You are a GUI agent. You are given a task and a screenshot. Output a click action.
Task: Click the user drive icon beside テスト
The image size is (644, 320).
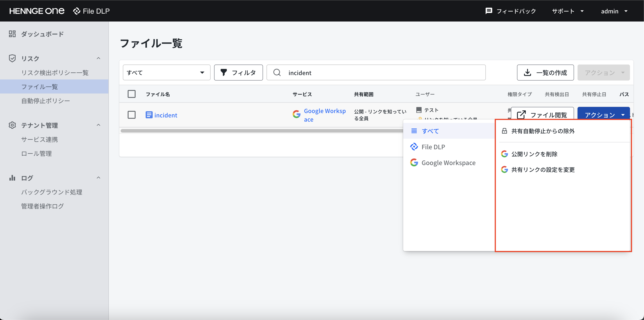point(419,110)
